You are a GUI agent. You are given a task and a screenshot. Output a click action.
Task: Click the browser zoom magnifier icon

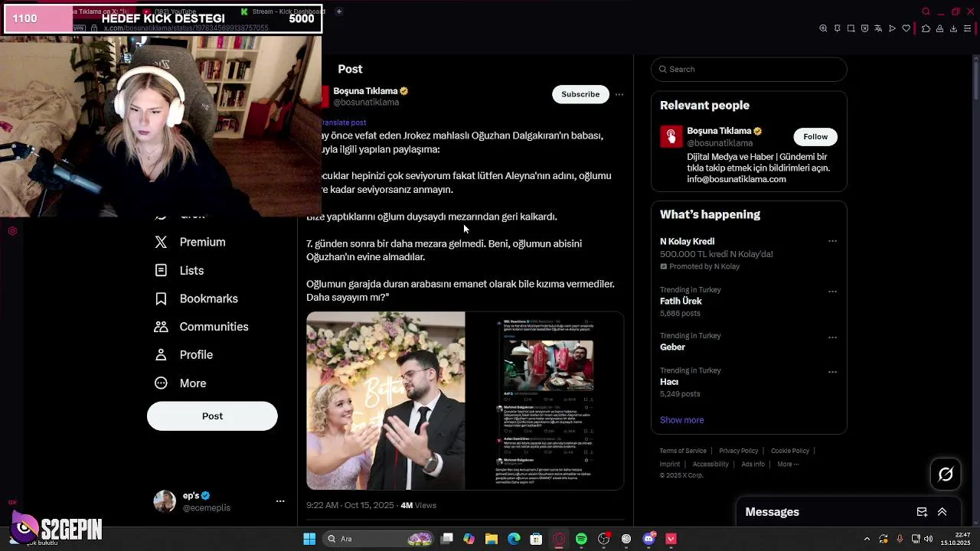(x=823, y=28)
